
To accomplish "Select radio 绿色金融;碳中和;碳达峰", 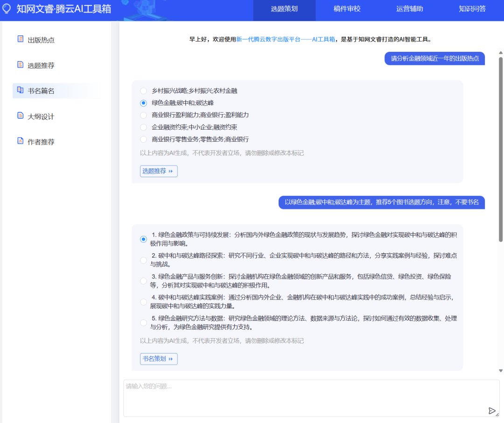I will [x=143, y=103].
